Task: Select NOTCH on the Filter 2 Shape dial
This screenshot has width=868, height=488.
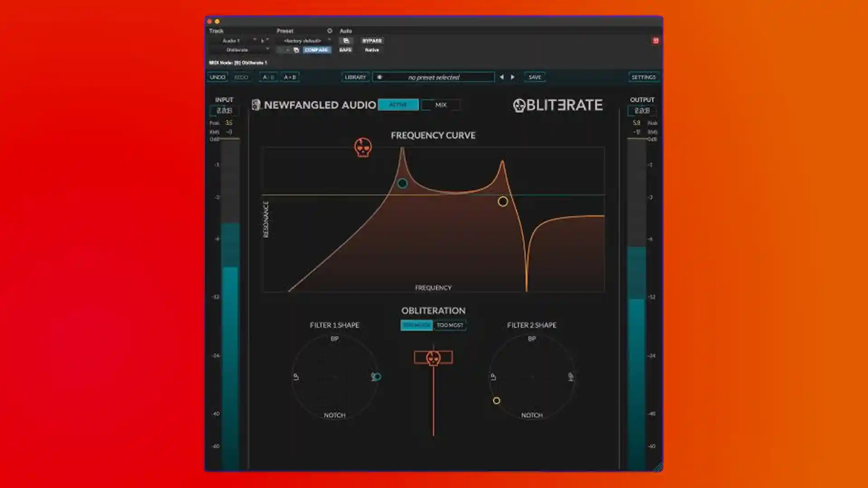Action: tap(532, 415)
